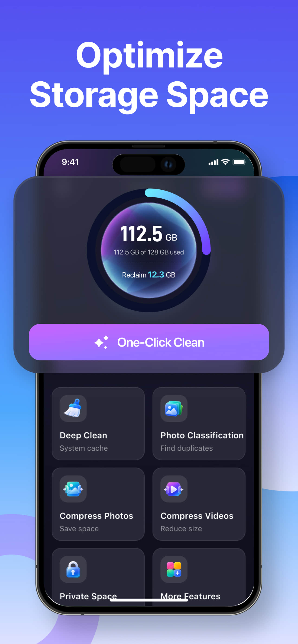
Task: Click the Wi-Fi status icon
Action: point(225,162)
